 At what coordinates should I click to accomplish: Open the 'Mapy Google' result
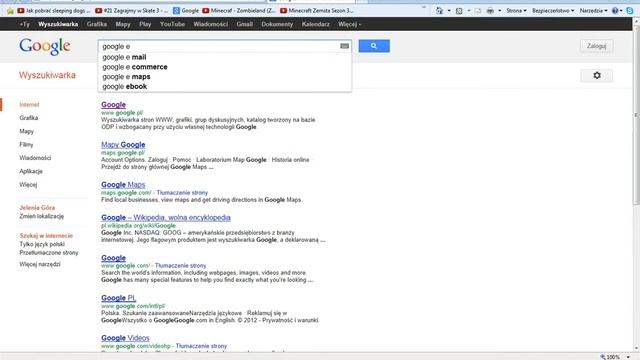(x=123, y=144)
